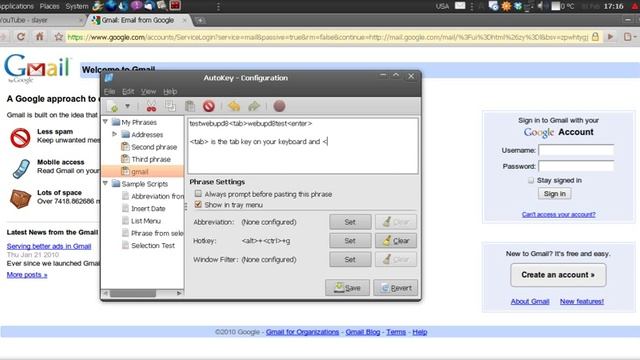Click the Gmail Sign in button

pos(554,194)
